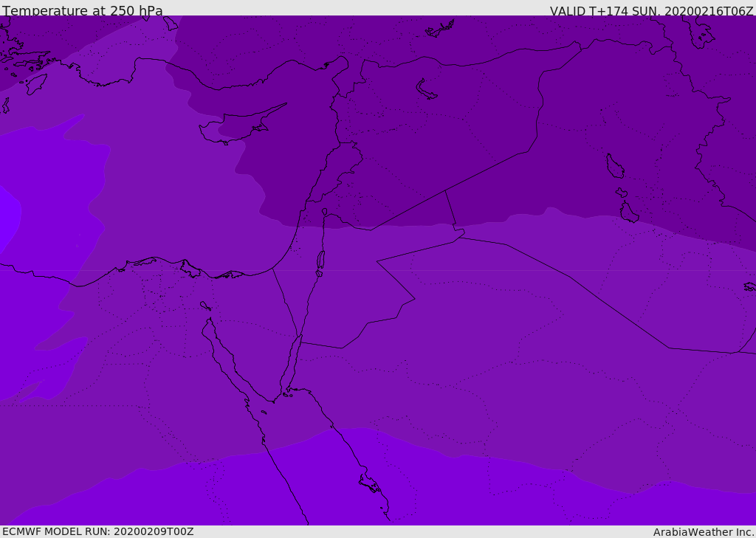Viewport: 756px width, 538px height.
Task: Click the ECMWF MODEL RUN label
Action: tap(97, 531)
